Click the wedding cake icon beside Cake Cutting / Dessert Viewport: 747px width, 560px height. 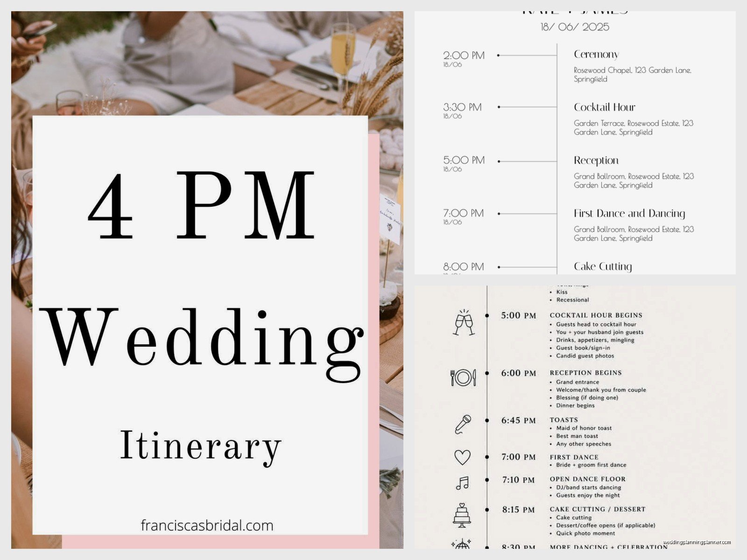coord(462,515)
